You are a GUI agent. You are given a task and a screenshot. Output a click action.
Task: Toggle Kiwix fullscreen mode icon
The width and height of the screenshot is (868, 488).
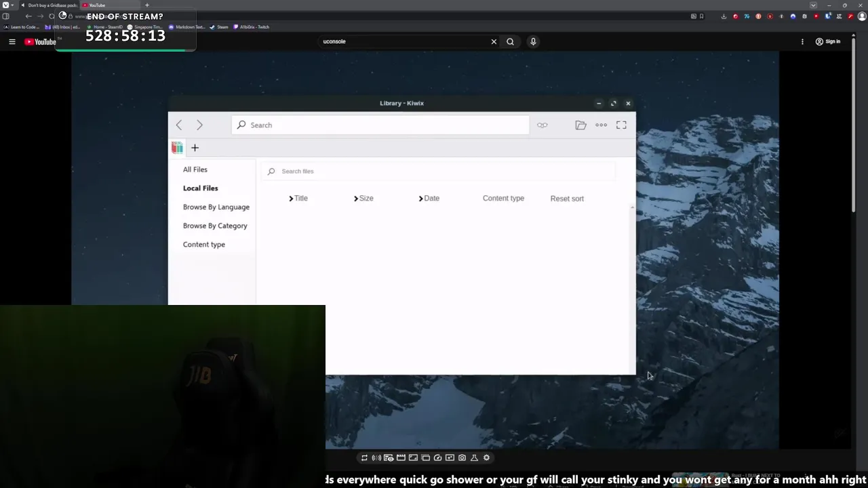621,125
